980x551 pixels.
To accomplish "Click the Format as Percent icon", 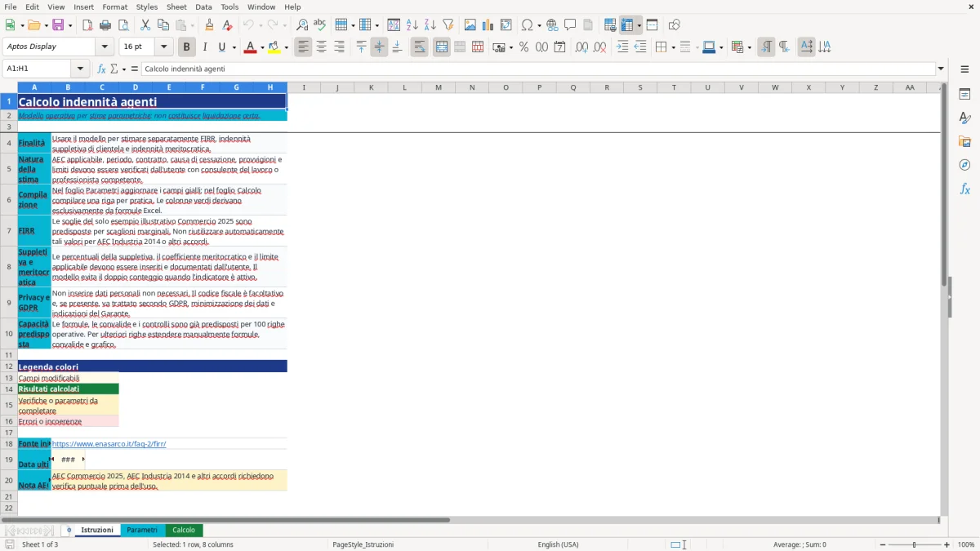I will pos(523,47).
